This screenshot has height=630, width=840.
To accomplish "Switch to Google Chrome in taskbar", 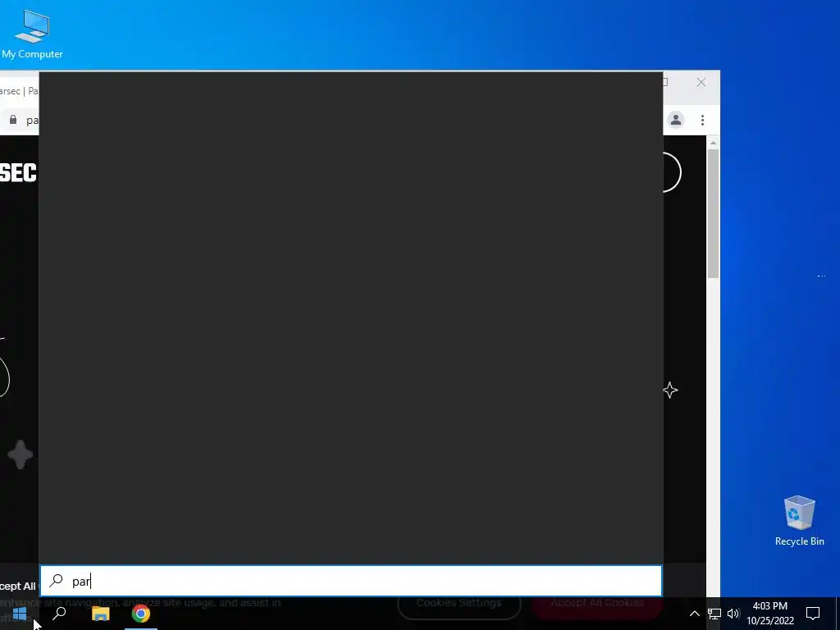I will coord(141,614).
